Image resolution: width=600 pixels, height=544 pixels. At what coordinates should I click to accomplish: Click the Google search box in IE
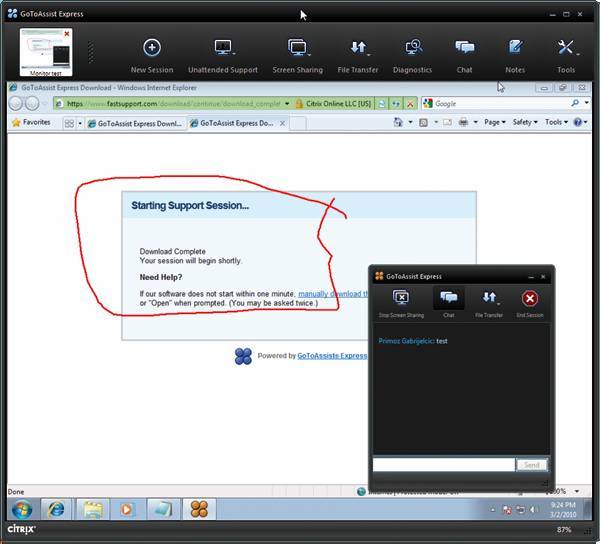tap(501, 103)
